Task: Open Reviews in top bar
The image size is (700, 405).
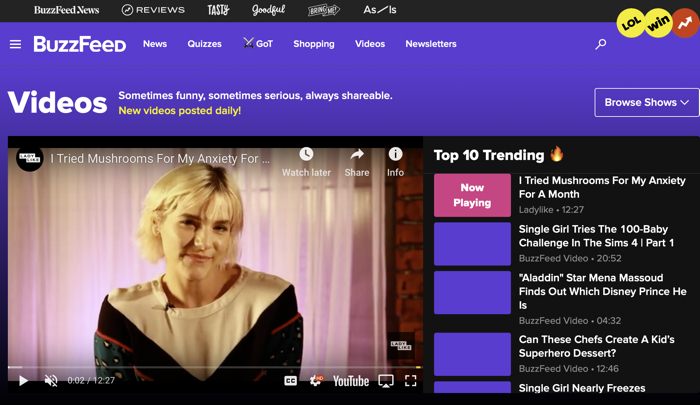Action: pyautogui.click(x=153, y=10)
